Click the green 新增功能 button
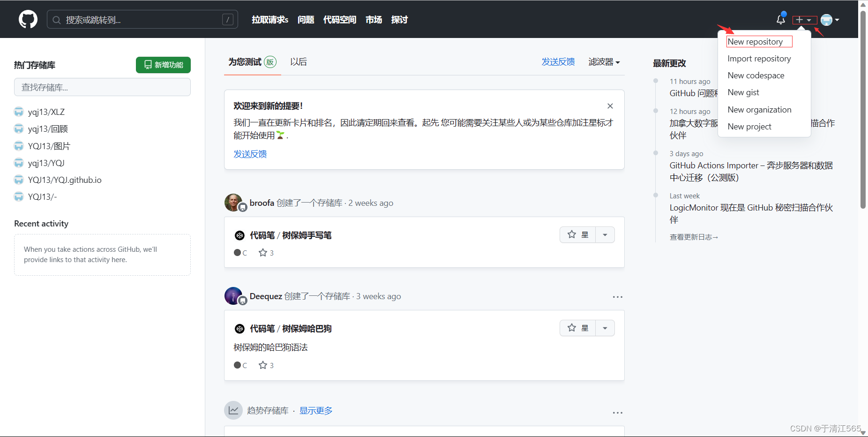The image size is (868, 437). pyautogui.click(x=163, y=65)
